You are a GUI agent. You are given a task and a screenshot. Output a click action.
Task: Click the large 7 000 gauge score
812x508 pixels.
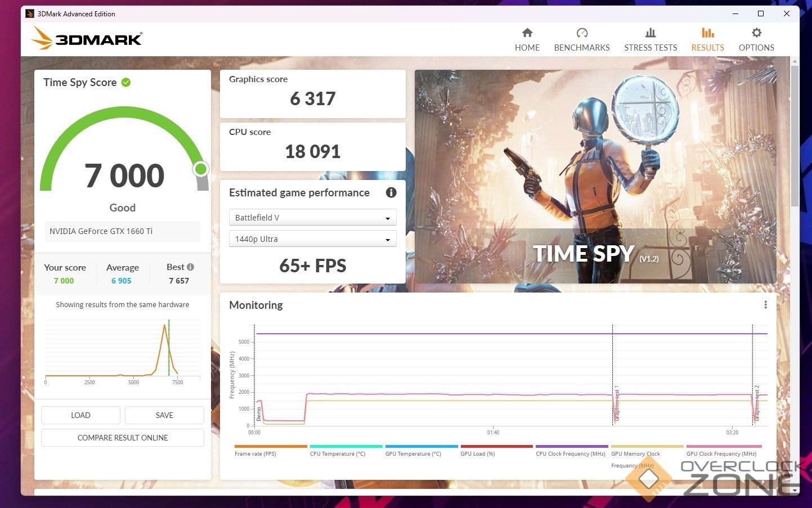(124, 176)
